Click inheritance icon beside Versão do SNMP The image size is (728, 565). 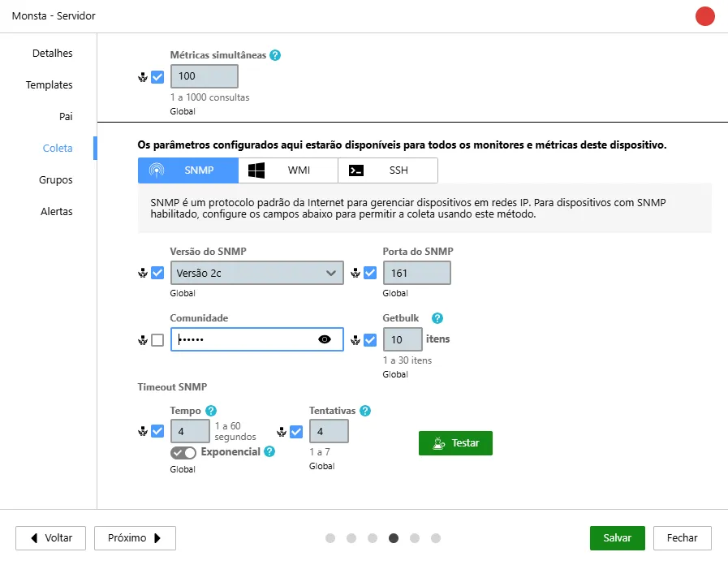[x=143, y=273]
